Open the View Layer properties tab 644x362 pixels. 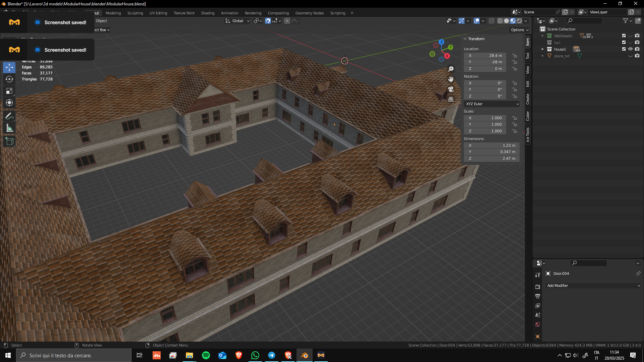[x=538, y=306]
